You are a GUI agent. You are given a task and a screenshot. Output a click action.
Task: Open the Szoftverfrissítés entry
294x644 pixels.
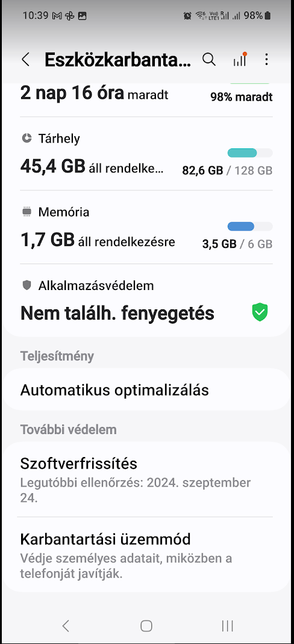click(x=147, y=479)
